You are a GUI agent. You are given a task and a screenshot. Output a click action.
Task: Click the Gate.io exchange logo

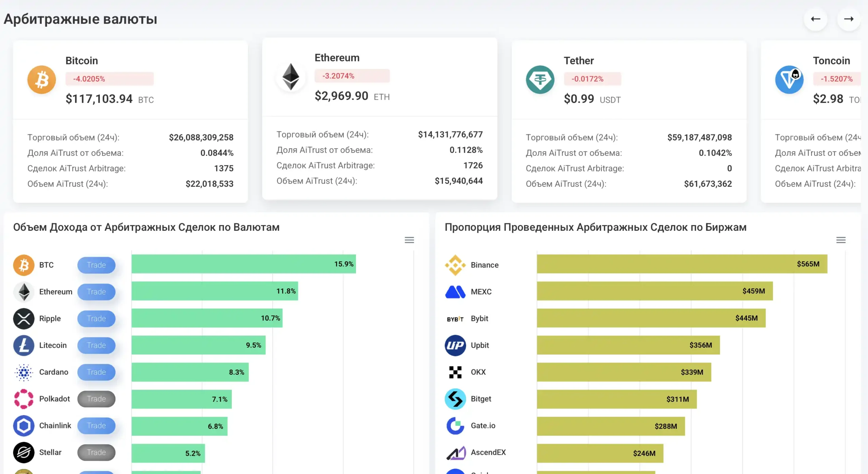click(x=455, y=426)
